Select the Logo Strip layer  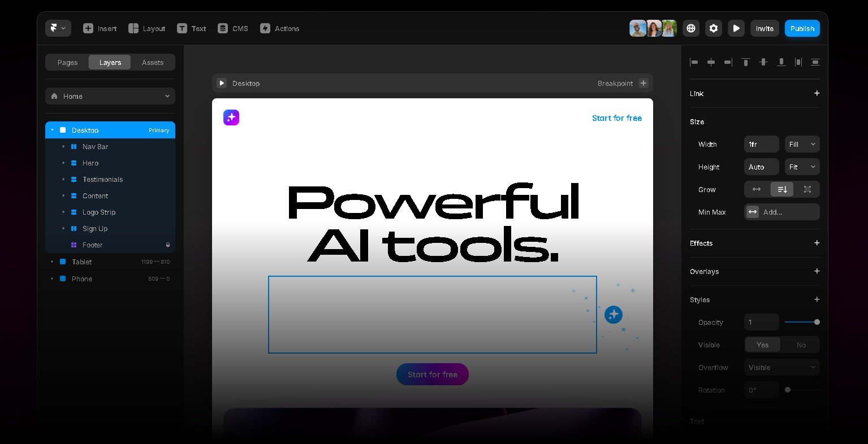tap(110, 212)
